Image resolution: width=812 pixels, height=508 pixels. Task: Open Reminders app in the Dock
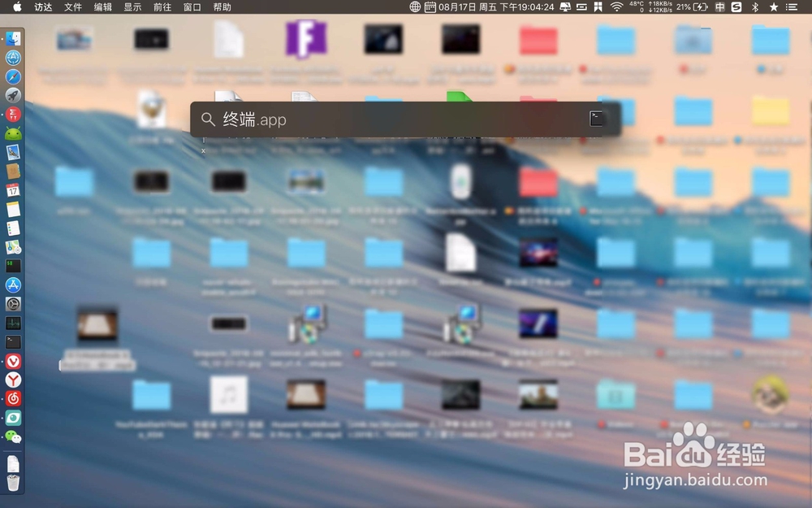click(13, 228)
